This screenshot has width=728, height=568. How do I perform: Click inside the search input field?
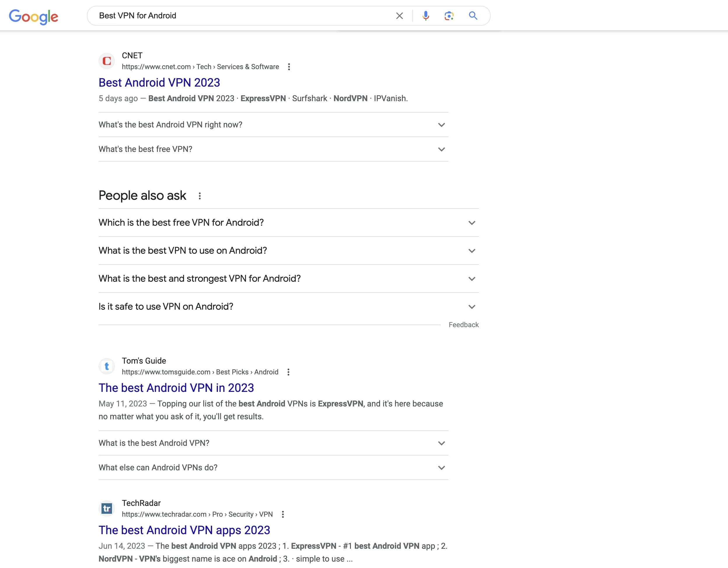[x=233, y=16]
